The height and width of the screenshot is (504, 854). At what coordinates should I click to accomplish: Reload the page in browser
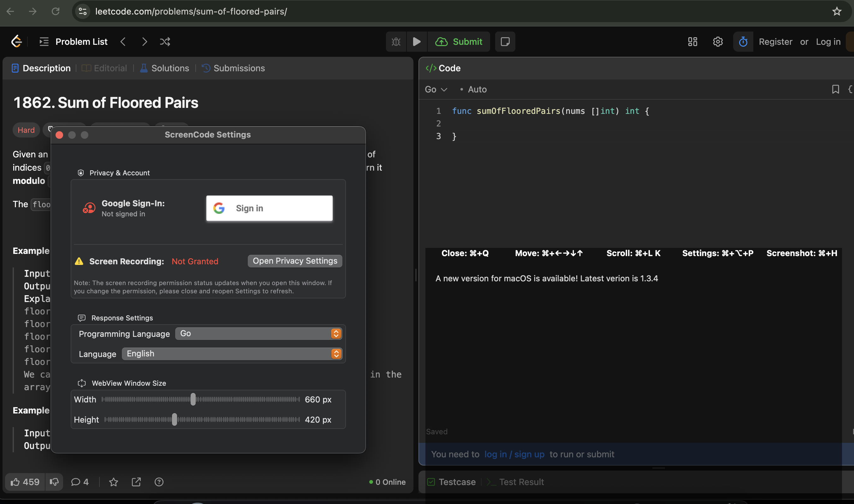pos(56,11)
